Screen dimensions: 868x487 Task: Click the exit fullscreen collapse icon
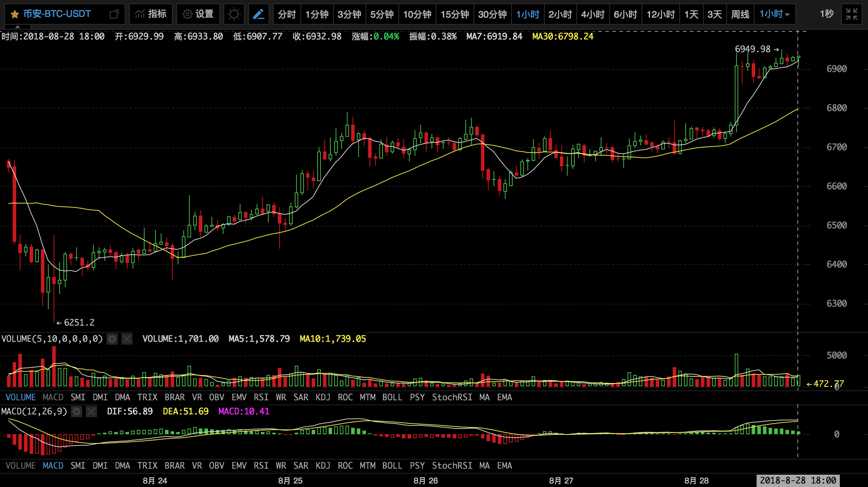point(852,14)
